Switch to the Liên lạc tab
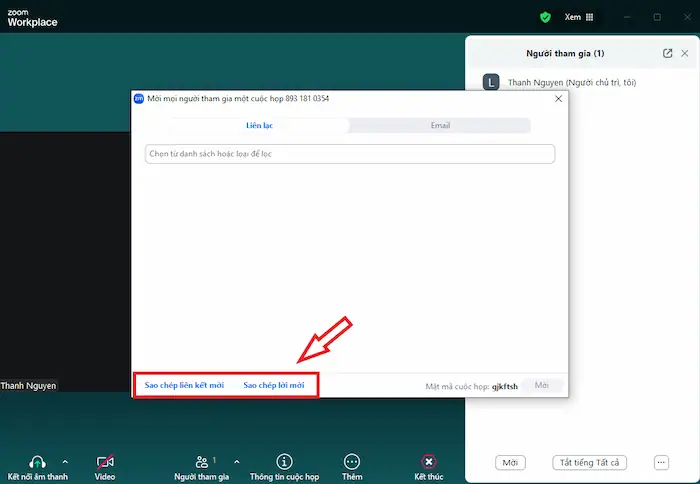Image resolution: width=700 pixels, height=484 pixels. pos(260,126)
